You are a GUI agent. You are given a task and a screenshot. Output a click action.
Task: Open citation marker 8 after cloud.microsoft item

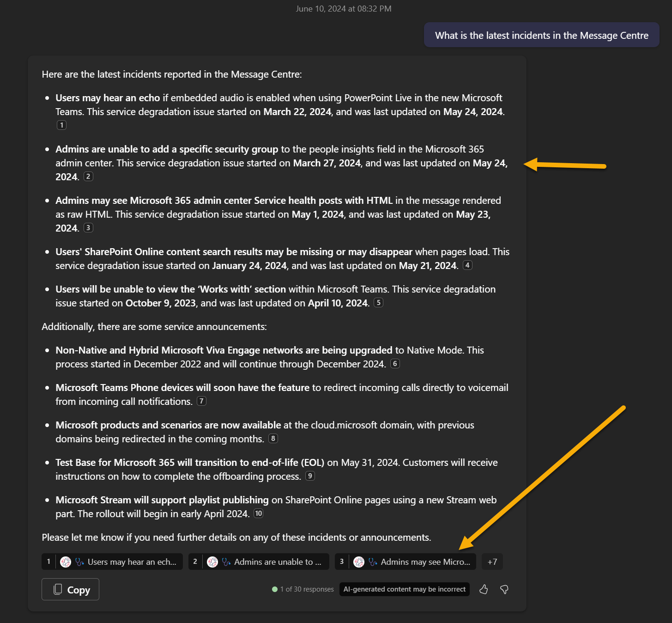coord(273,439)
